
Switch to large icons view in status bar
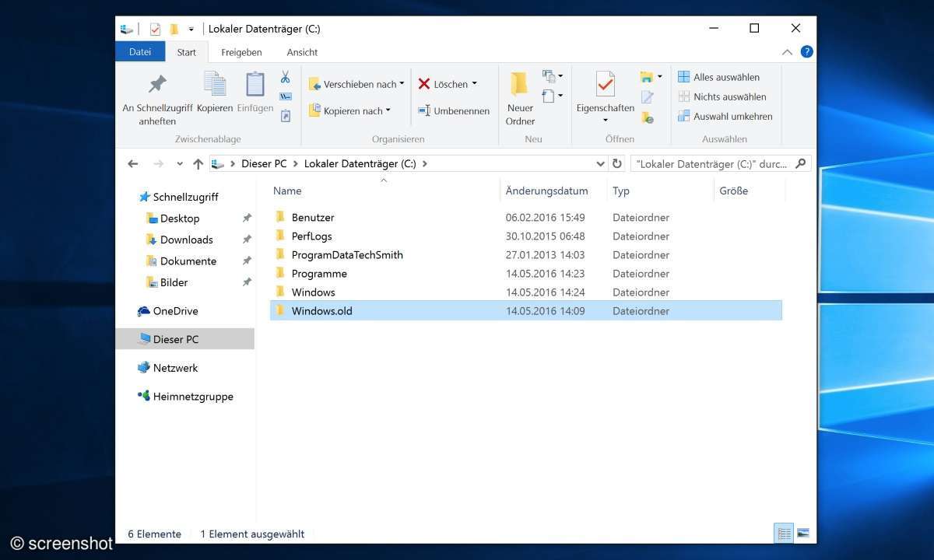[803, 534]
